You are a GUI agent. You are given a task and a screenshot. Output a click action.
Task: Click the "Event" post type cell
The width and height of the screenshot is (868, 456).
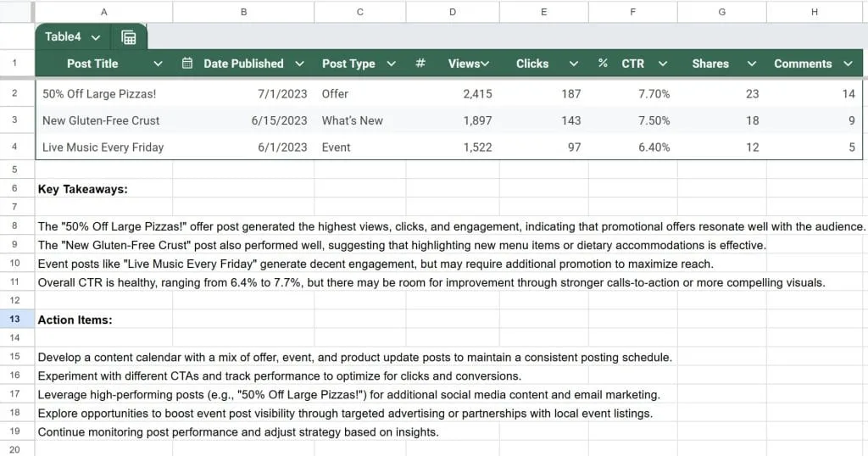359,147
